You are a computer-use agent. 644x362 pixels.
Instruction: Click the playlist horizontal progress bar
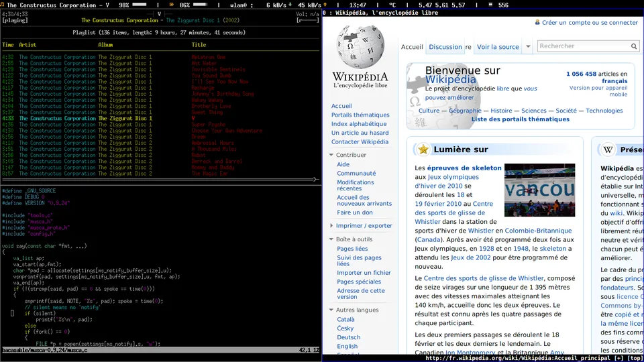click(x=160, y=180)
